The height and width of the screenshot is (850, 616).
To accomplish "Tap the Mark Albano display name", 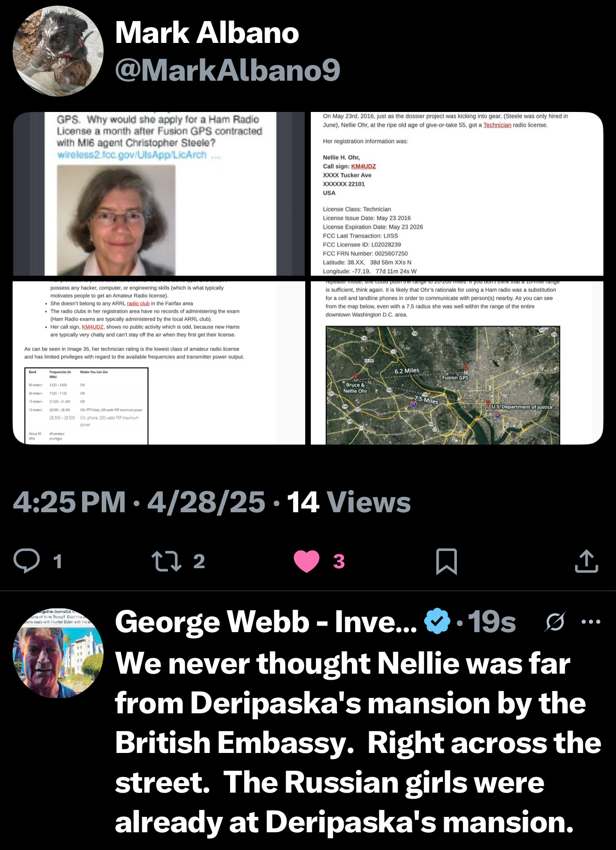I will [x=207, y=33].
